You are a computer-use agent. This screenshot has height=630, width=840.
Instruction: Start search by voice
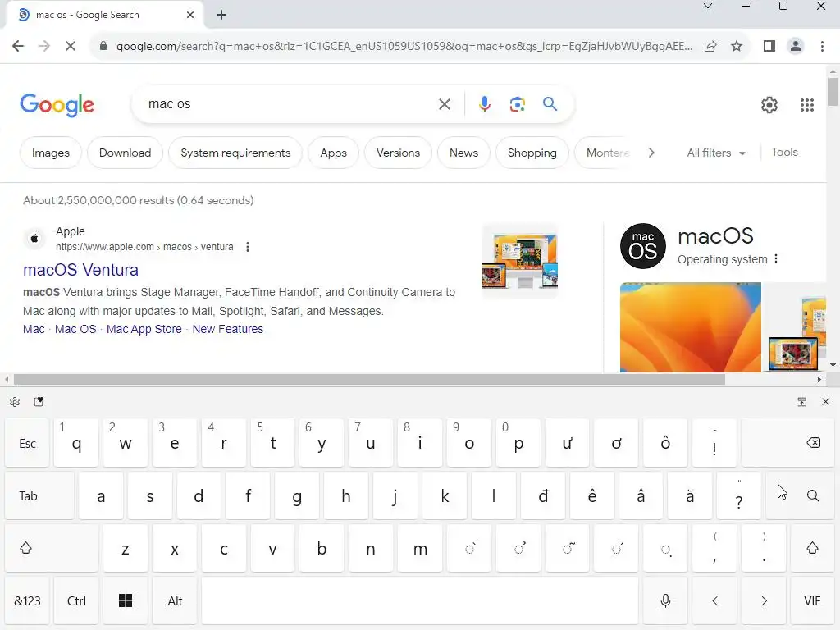[485, 104]
